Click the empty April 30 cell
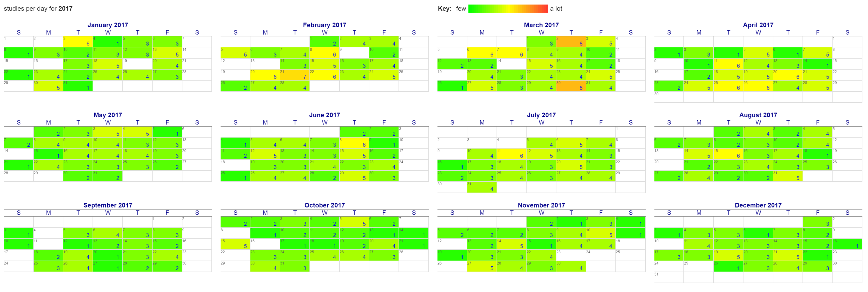Viewport: 868px width, 292px height. coord(669,97)
